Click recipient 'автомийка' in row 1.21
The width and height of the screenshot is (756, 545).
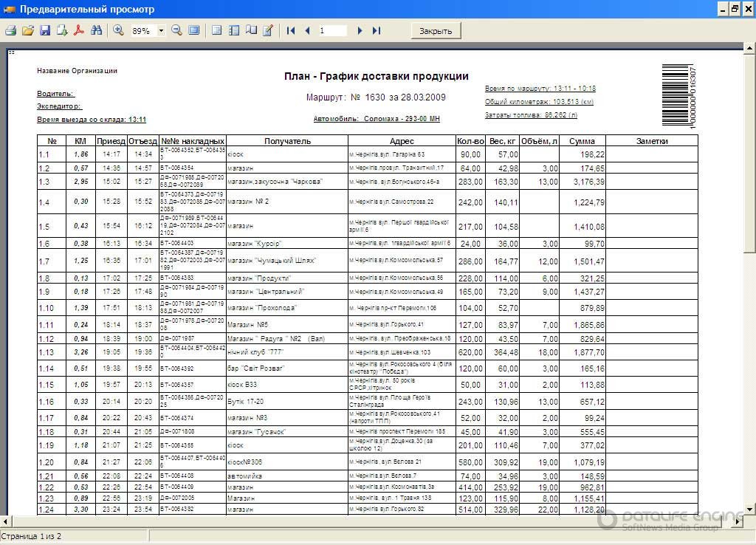pos(244,476)
